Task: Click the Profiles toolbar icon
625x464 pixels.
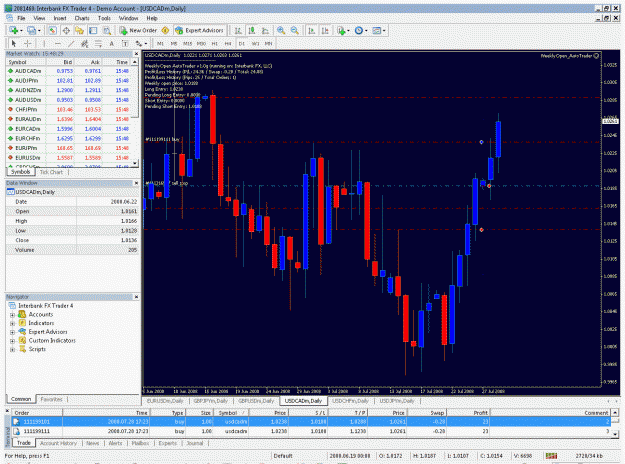Action: click(x=31, y=30)
